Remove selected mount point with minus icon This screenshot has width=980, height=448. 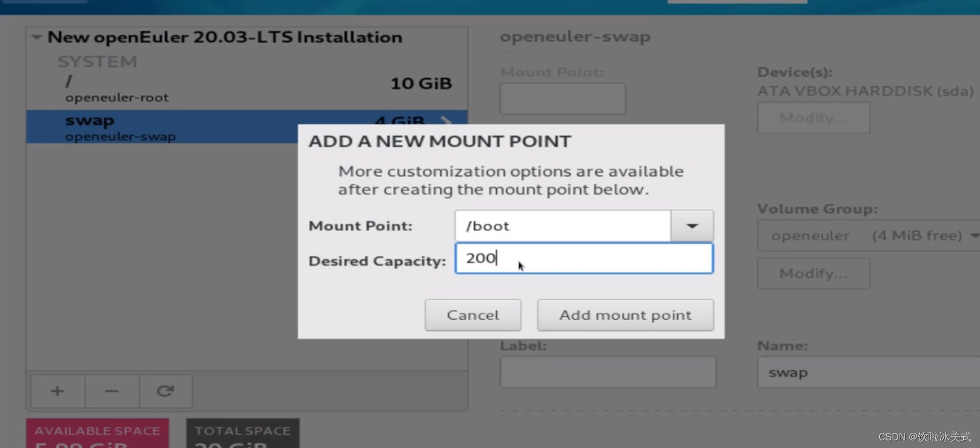(x=112, y=391)
